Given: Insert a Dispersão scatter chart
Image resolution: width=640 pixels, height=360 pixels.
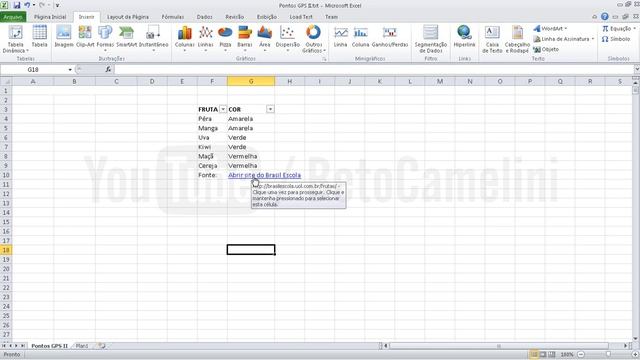Looking at the screenshot, I should [288, 38].
